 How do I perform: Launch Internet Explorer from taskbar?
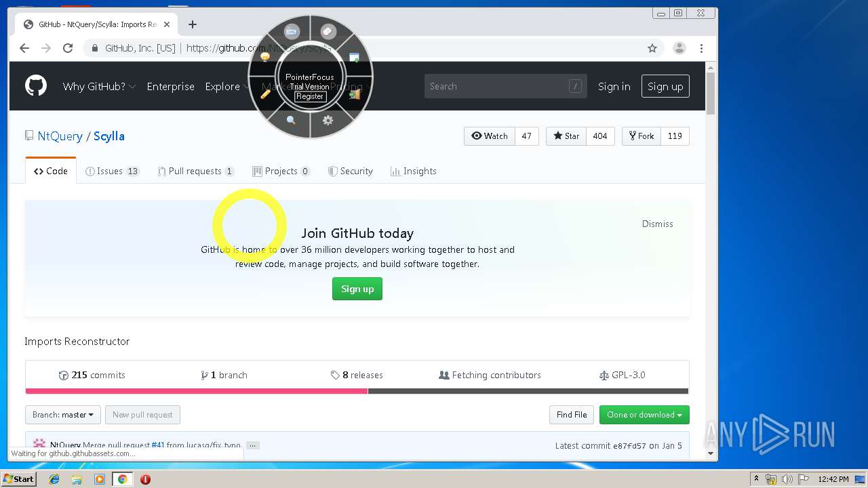54,479
